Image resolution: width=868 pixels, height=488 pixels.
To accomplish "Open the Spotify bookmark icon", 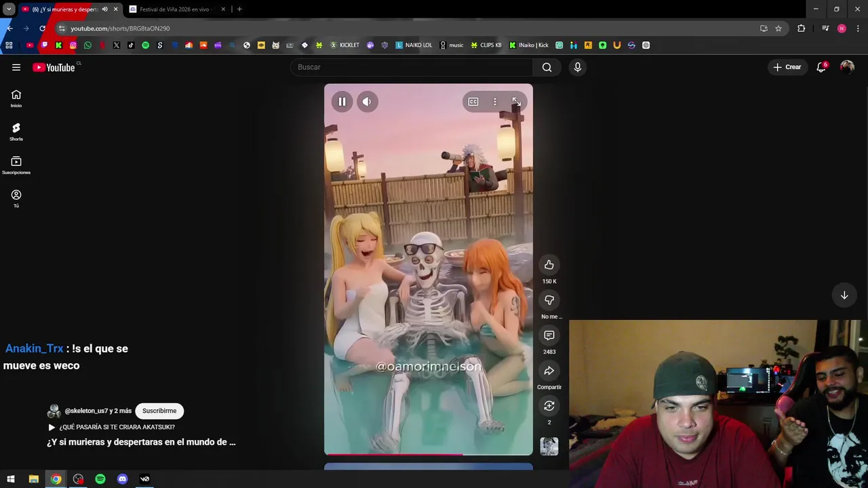I will [x=145, y=45].
